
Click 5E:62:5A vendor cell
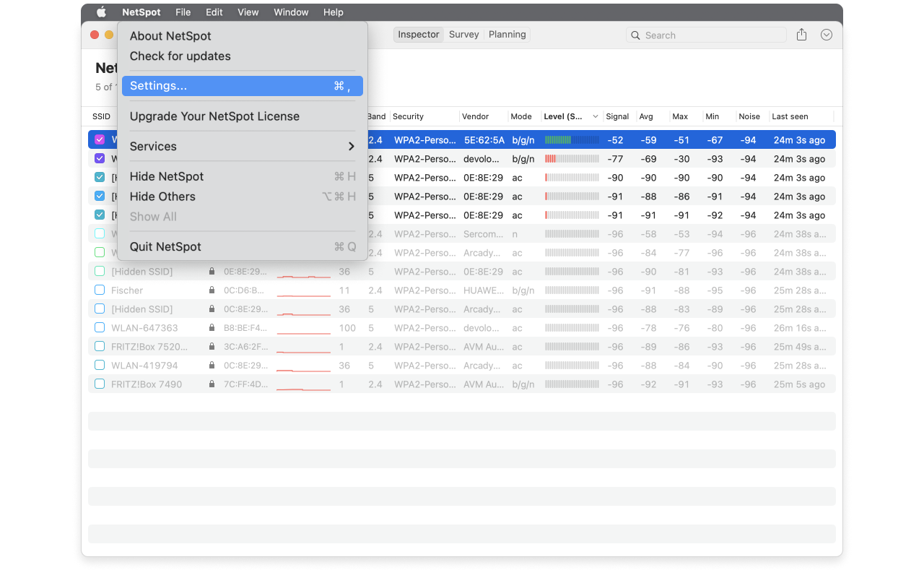pos(484,140)
